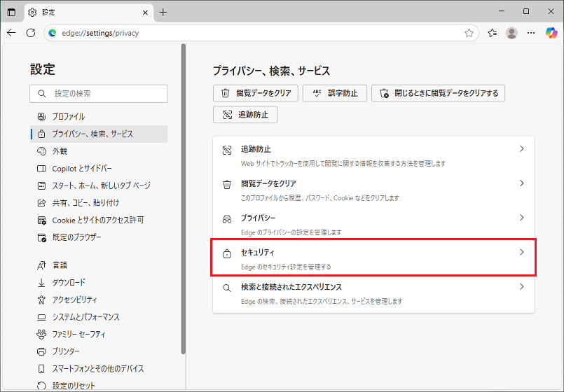This screenshot has height=392, width=564.
Task: Open 外観 settings section
Action: click(99, 151)
